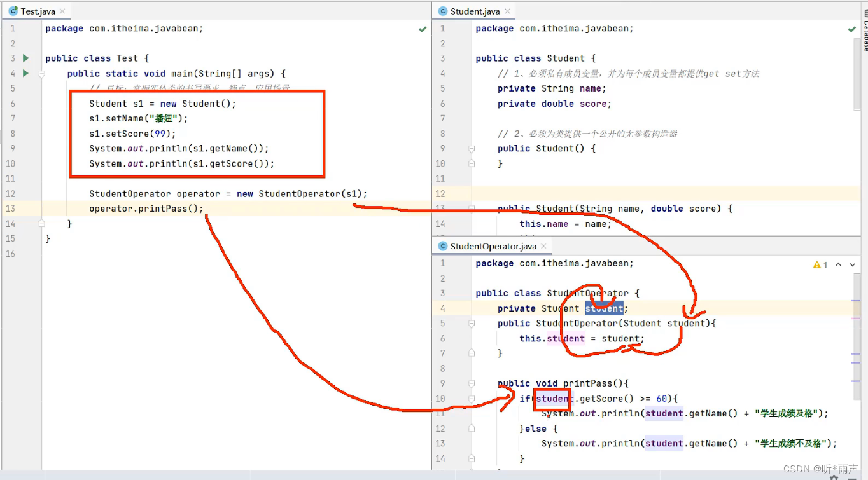This screenshot has height=480, width=868.
Task: Click 'private double score;' in Student.java
Action: click(554, 104)
